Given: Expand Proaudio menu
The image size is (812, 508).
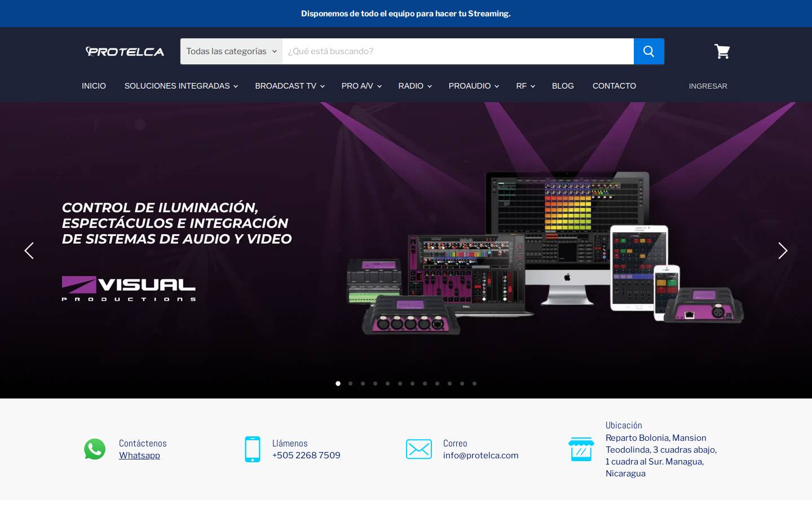Looking at the screenshot, I should (474, 86).
